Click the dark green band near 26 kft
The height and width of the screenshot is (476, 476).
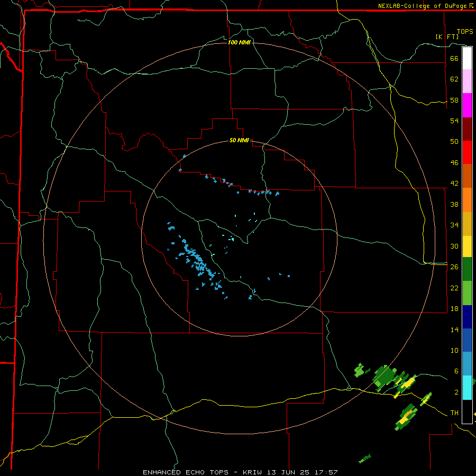pos(467,269)
